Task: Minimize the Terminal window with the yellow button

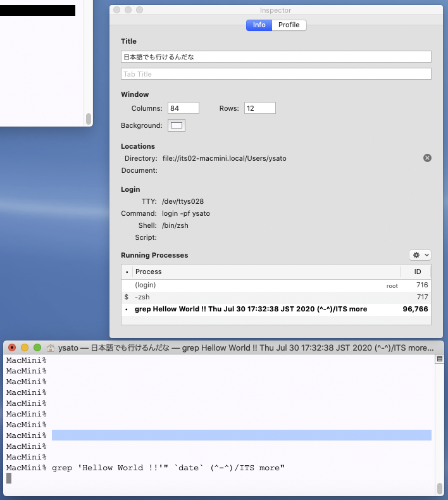Action: pos(25,347)
